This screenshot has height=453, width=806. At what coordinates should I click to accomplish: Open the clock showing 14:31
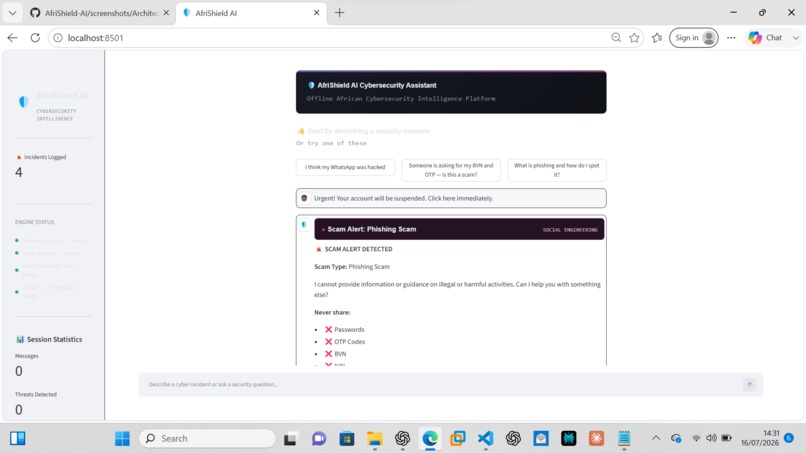[760, 438]
